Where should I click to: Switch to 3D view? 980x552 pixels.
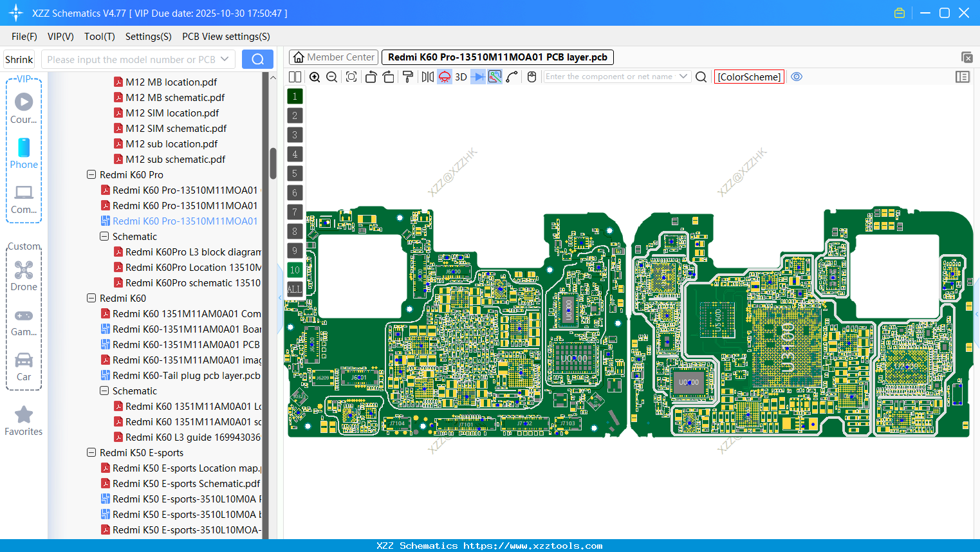click(x=461, y=77)
